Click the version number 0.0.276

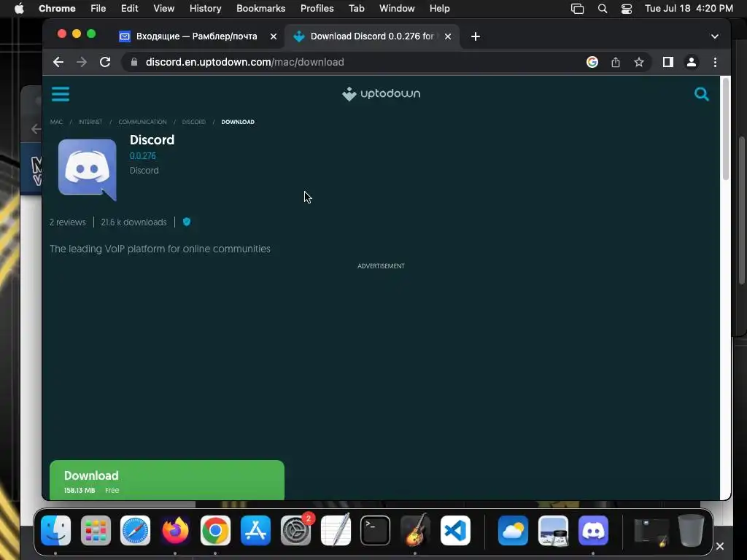pyautogui.click(x=142, y=156)
